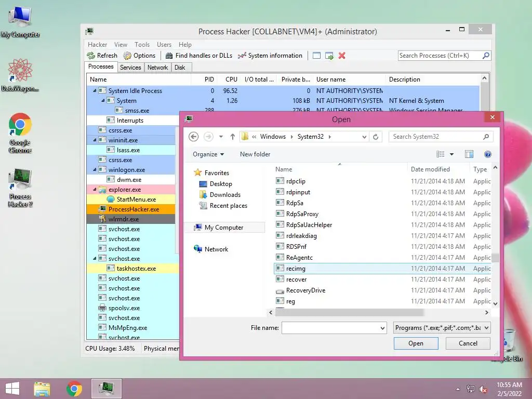This screenshot has height=399, width=532.
Task: Select RecoveryDrive file icon in list
Action: (x=280, y=291)
